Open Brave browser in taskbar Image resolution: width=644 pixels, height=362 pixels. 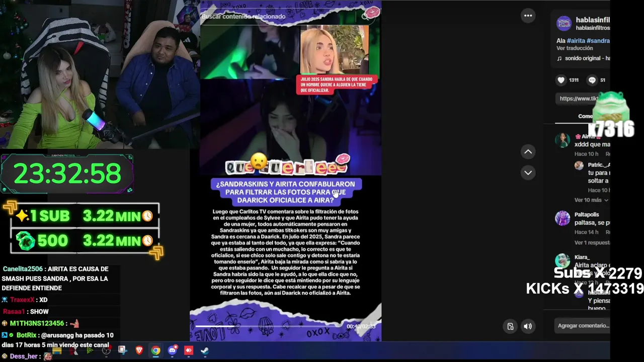tap(139, 350)
